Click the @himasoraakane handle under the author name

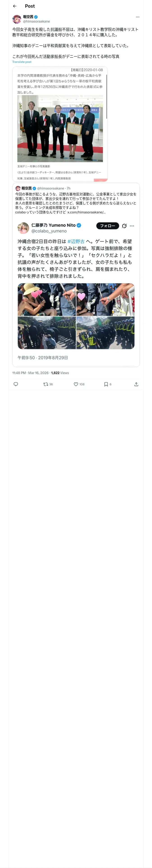point(36,21)
